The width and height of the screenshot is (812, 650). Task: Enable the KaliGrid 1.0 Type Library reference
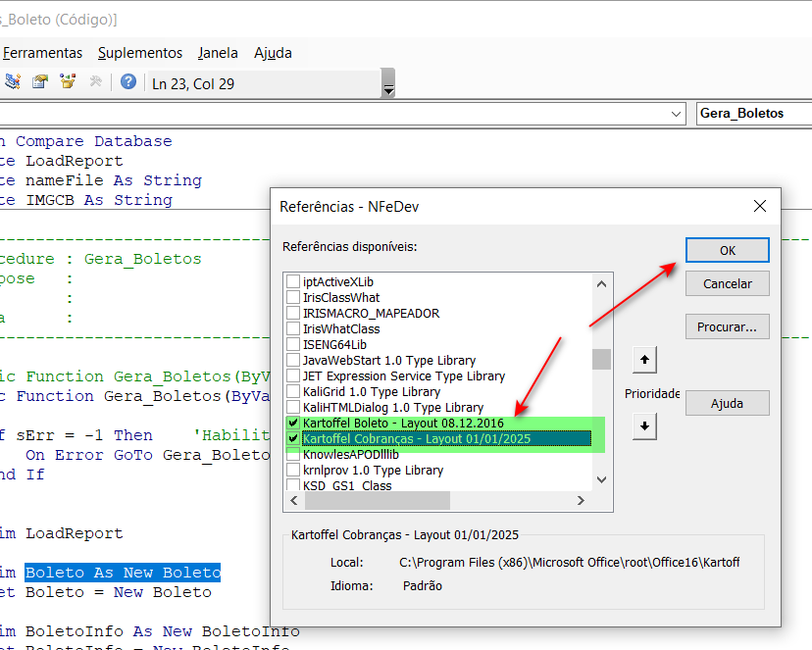pyautogui.click(x=293, y=392)
